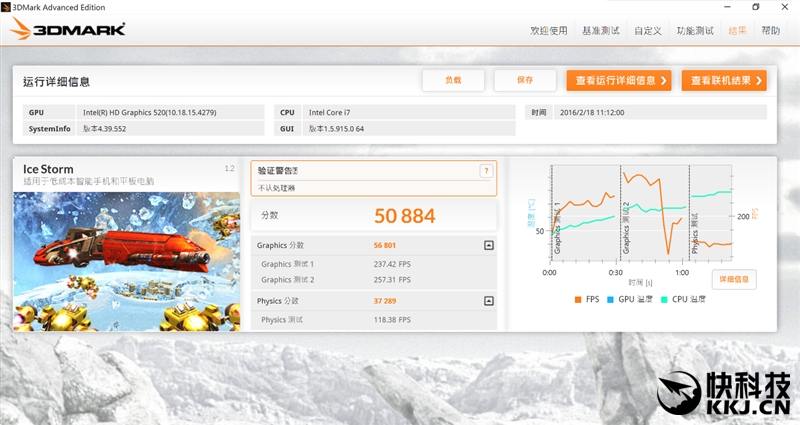Click the time value 2016/2/18 11:12:00
Screen dimensions: 800x425
pos(592,112)
